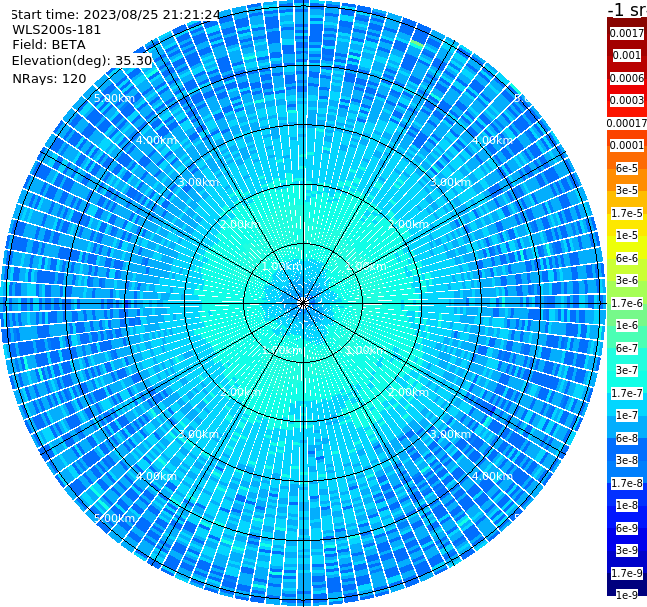Click the Field: BETA label
Viewport: 647px width, 607px height.
tap(49, 45)
